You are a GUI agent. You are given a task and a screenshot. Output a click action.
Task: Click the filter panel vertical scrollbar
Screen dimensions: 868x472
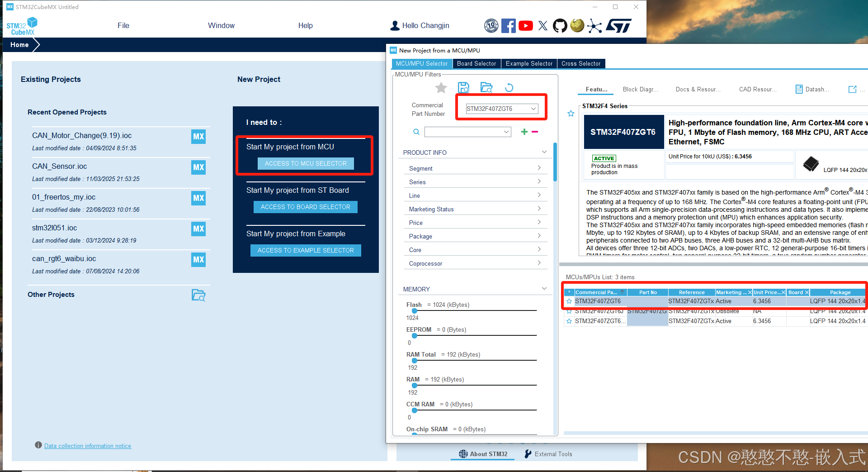(555, 162)
